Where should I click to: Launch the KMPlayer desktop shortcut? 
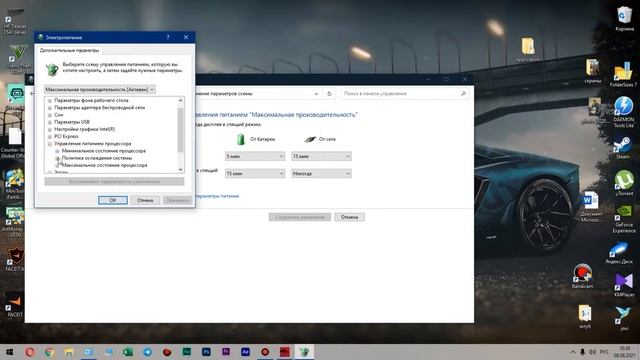624,285
